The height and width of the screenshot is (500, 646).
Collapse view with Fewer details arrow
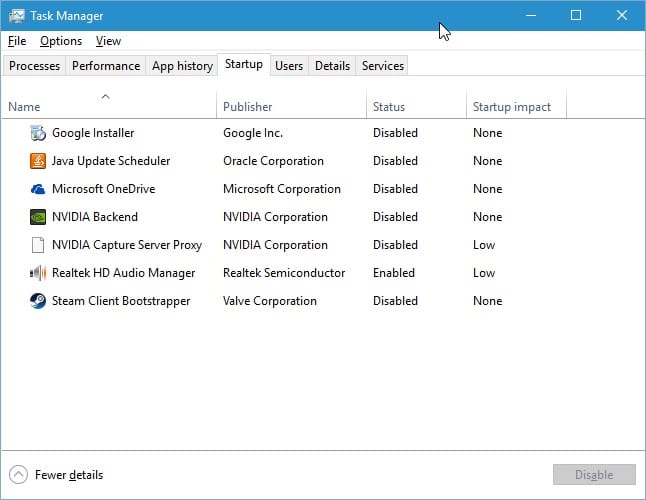tap(18, 475)
